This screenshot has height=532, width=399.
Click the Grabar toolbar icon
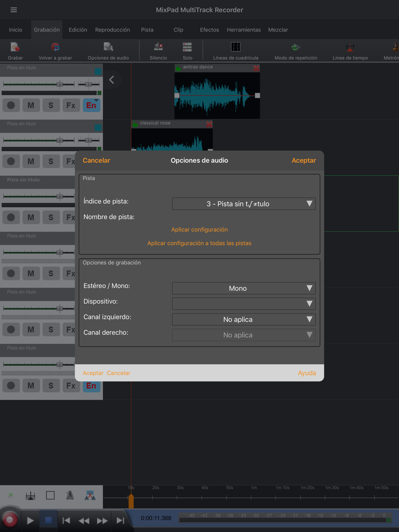click(15, 47)
